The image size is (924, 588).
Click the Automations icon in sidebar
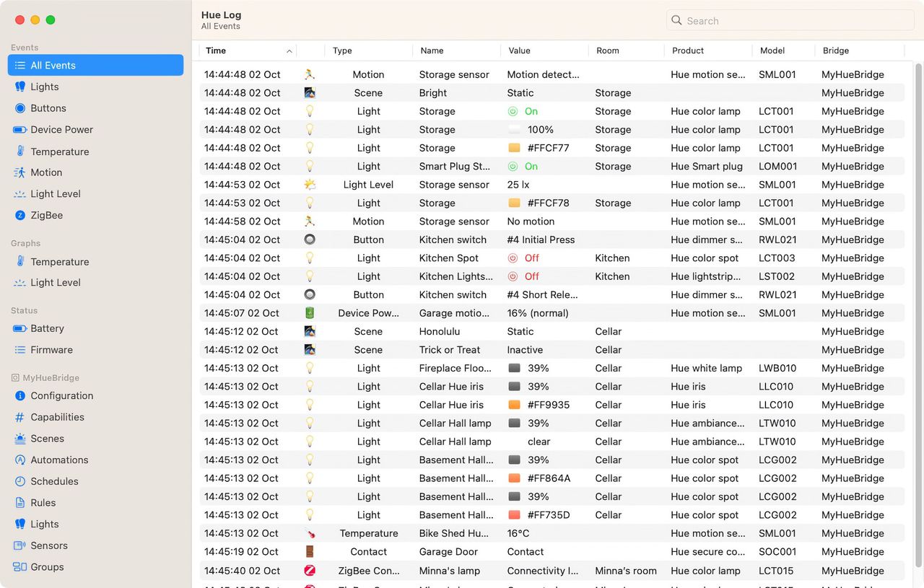click(20, 460)
